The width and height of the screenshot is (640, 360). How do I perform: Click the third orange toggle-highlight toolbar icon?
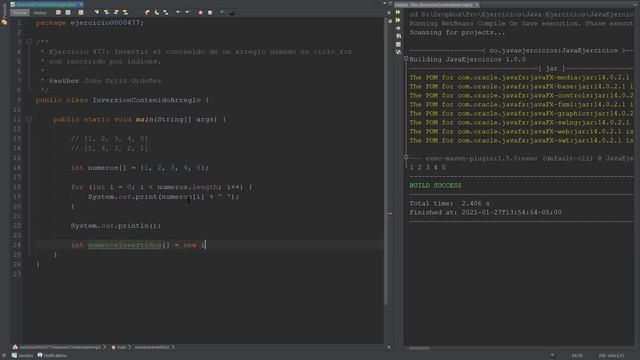coord(116,13)
